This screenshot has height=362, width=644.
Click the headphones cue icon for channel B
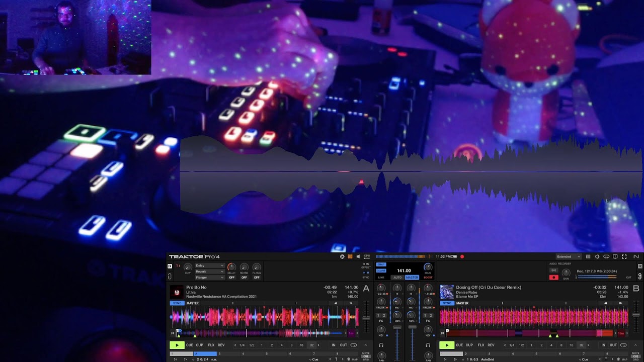pyautogui.click(x=428, y=345)
